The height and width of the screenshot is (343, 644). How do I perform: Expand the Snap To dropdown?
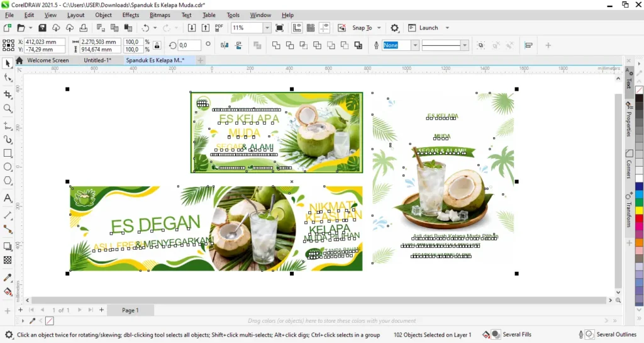pos(379,28)
